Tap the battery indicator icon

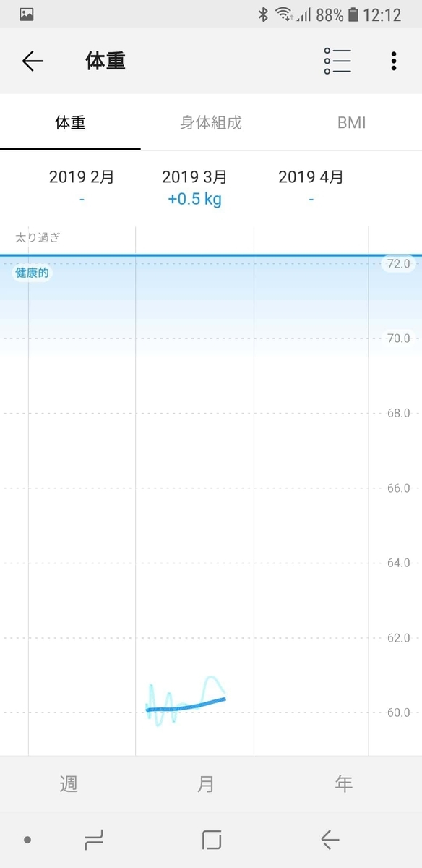353,14
